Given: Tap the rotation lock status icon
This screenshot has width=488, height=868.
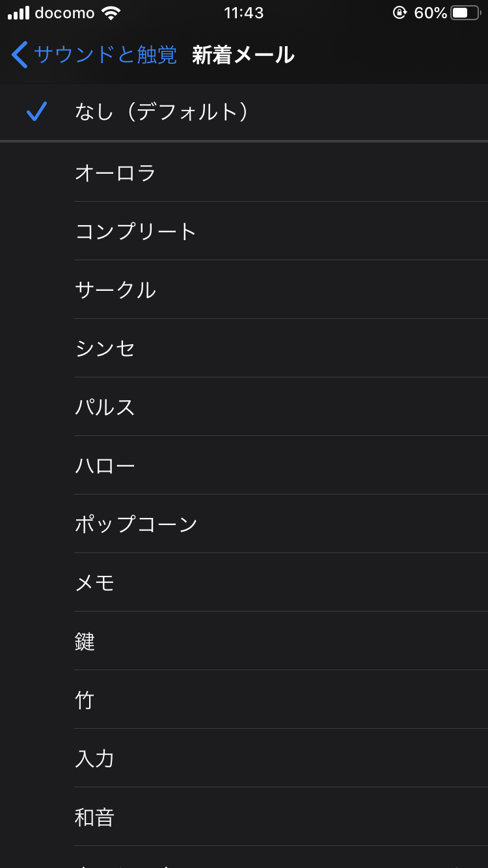Looking at the screenshot, I should point(400,13).
